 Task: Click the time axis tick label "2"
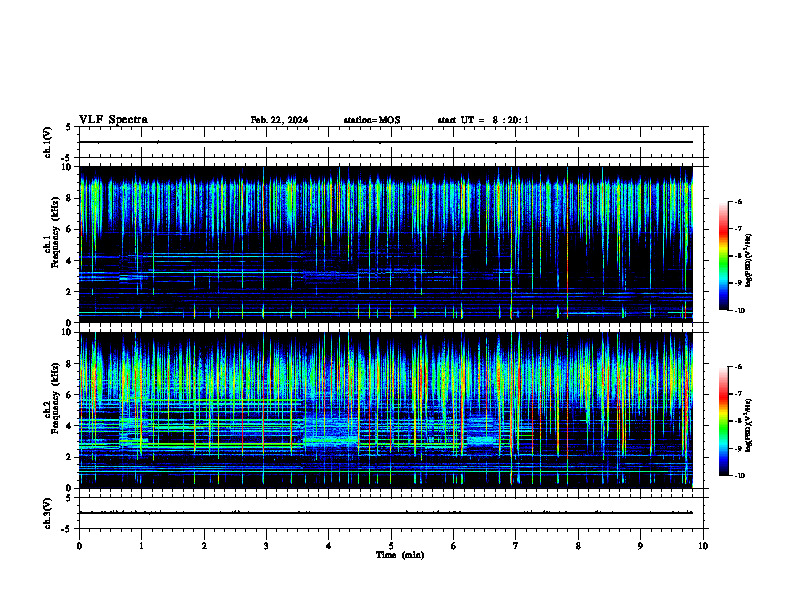click(204, 546)
